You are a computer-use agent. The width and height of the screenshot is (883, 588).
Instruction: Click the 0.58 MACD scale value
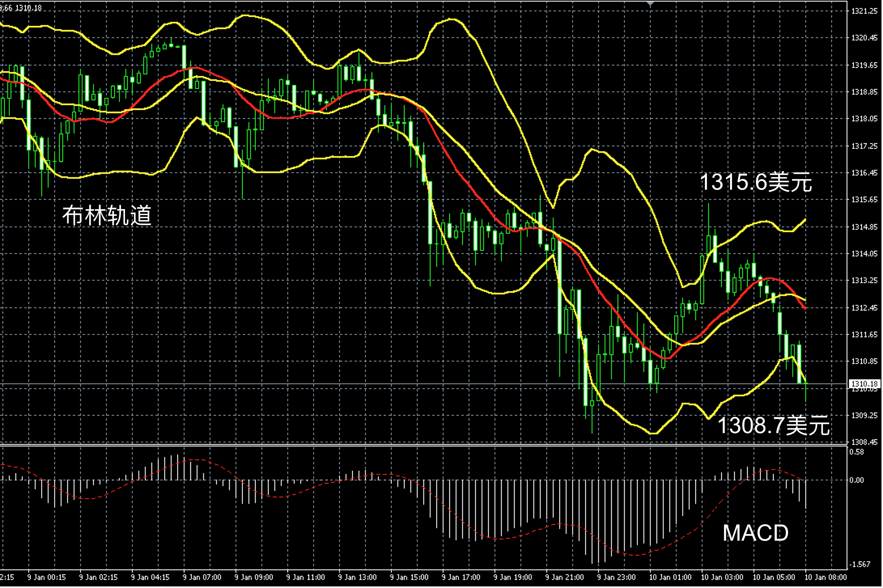[x=856, y=452]
